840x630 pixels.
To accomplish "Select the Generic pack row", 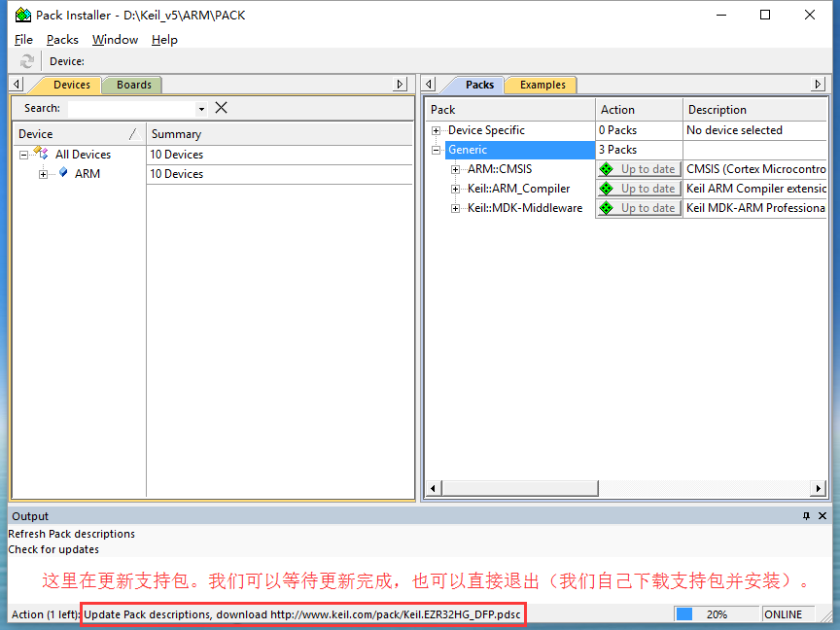I will pyautogui.click(x=519, y=150).
